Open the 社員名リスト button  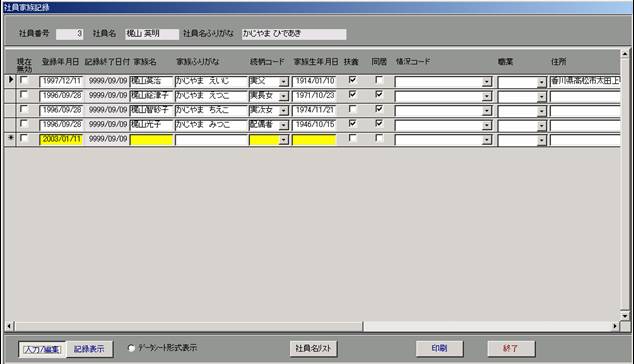[313, 348]
